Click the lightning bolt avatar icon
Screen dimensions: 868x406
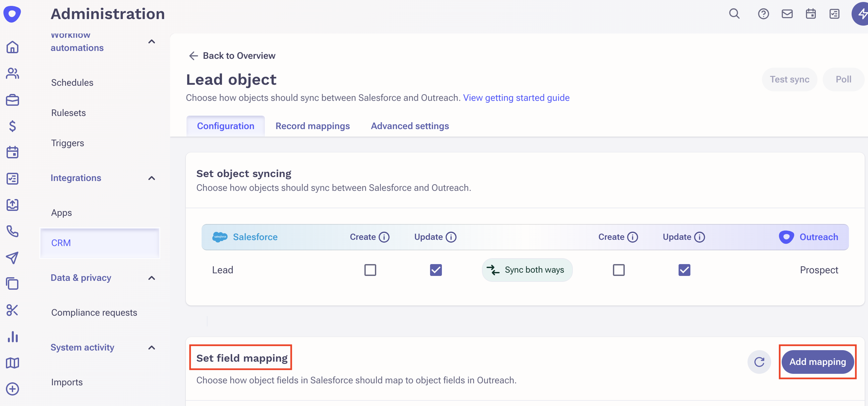(x=860, y=14)
